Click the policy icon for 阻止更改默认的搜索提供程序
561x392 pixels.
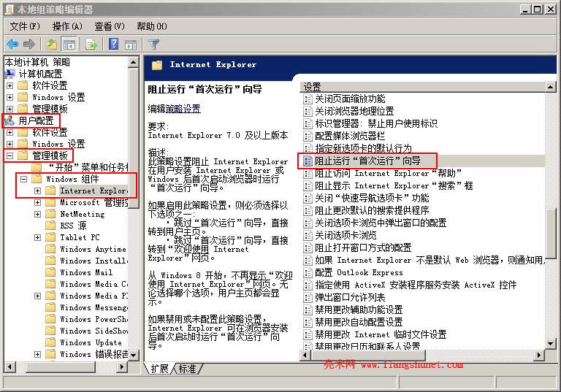(308, 211)
